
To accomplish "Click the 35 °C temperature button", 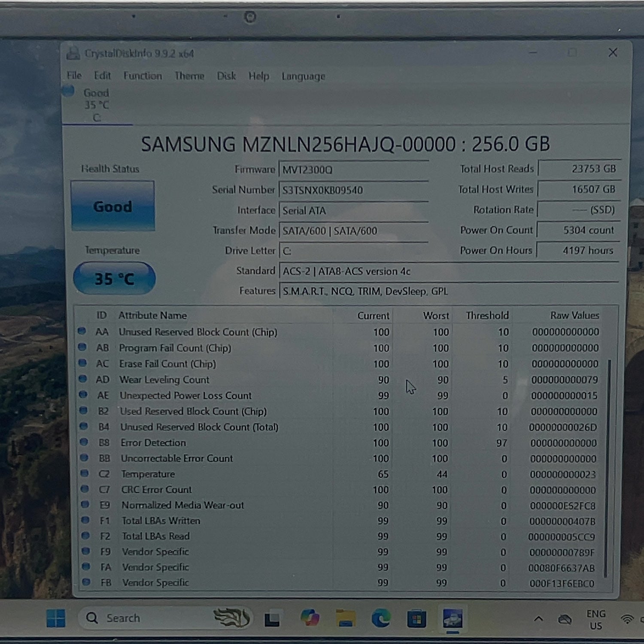I will click(x=114, y=279).
